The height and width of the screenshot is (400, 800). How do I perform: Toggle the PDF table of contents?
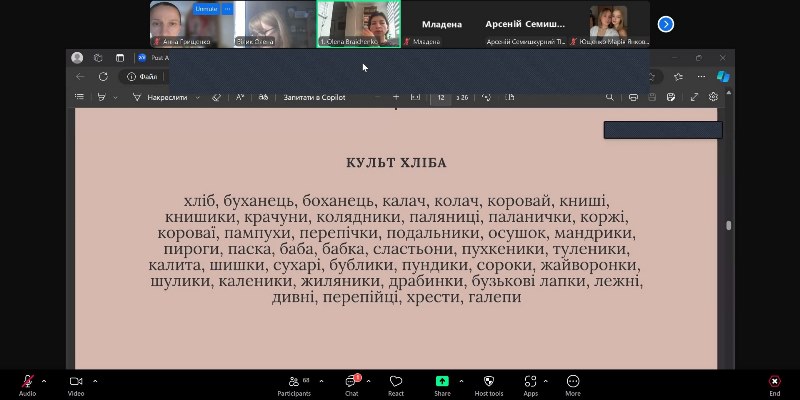[x=79, y=97]
